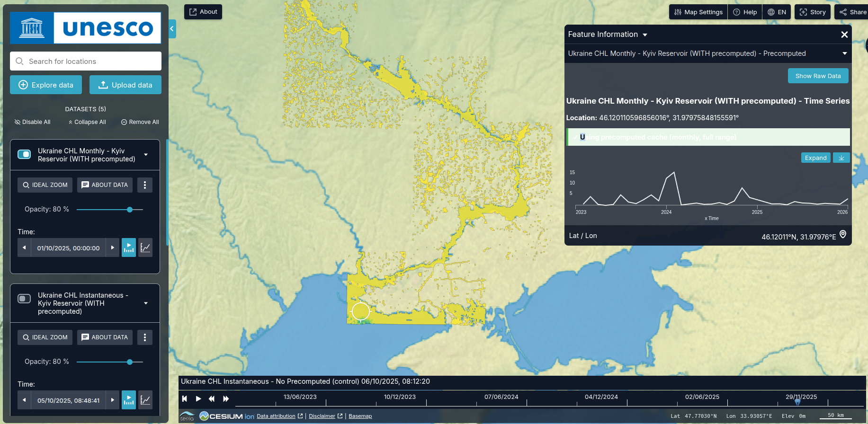Collapse the Ukraine CHL Monthly dataset section
Viewport: 868px width, 424px height.
tap(146, 155)
